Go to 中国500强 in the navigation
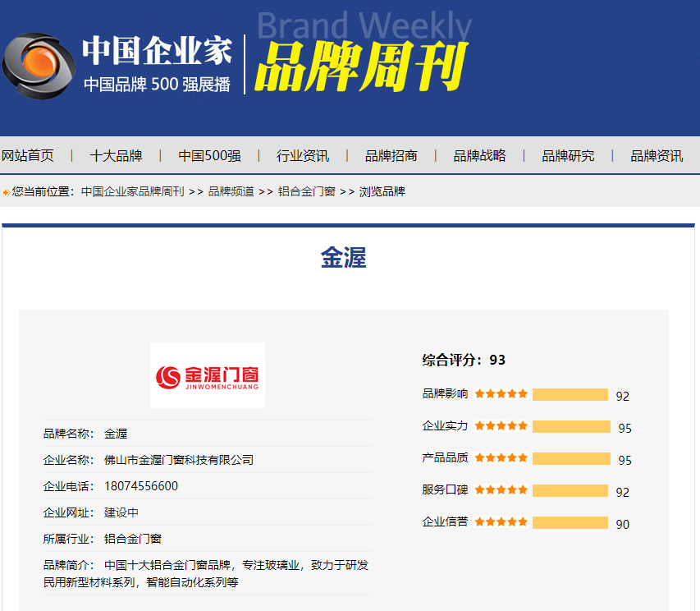The image size is (700, 611). click(x=209, y=156)
